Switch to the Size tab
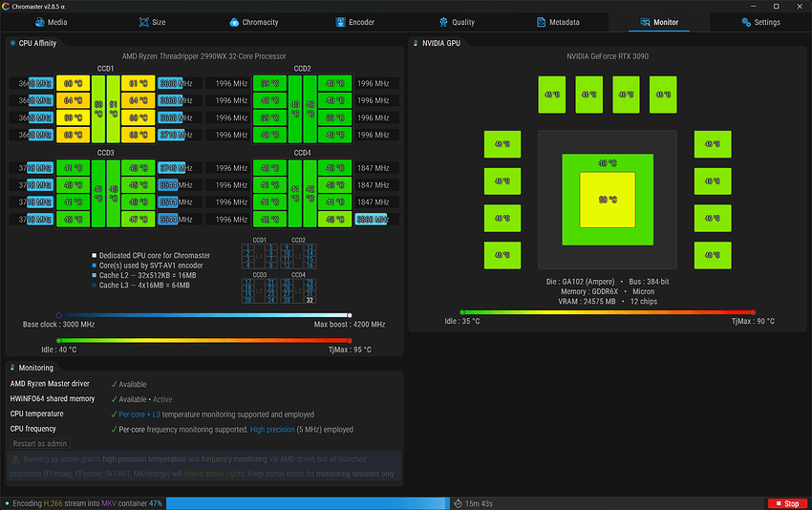 [152, 22]
